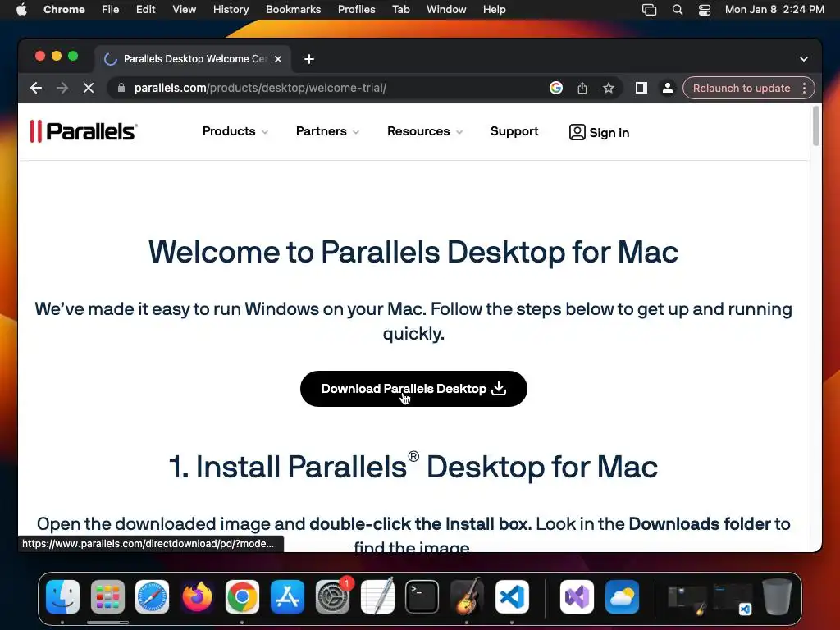Image resolution: width=840 pixels, height=630 pixels.
Task: Open the cloud weather app in Dock
Action: coord(622,597)
